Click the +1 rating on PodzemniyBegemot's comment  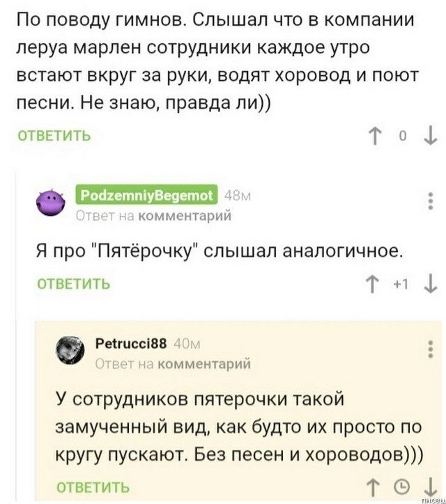click(x=395, y=284)
